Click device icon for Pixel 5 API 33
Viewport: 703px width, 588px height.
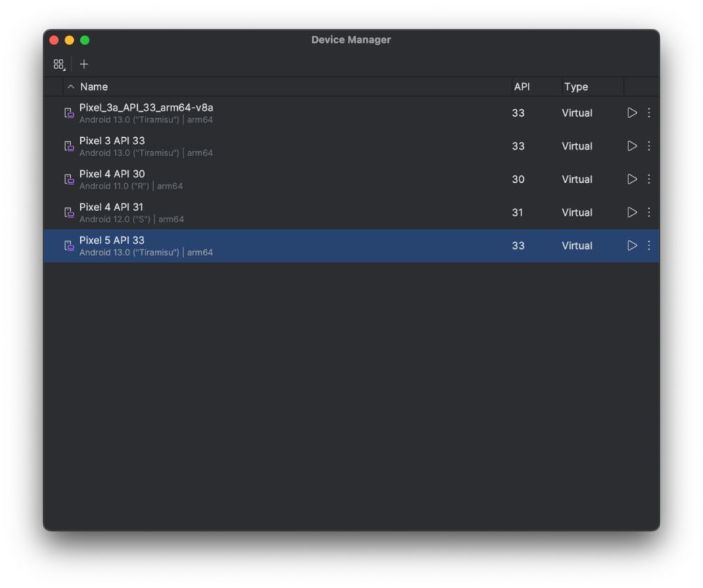[69, 245]
